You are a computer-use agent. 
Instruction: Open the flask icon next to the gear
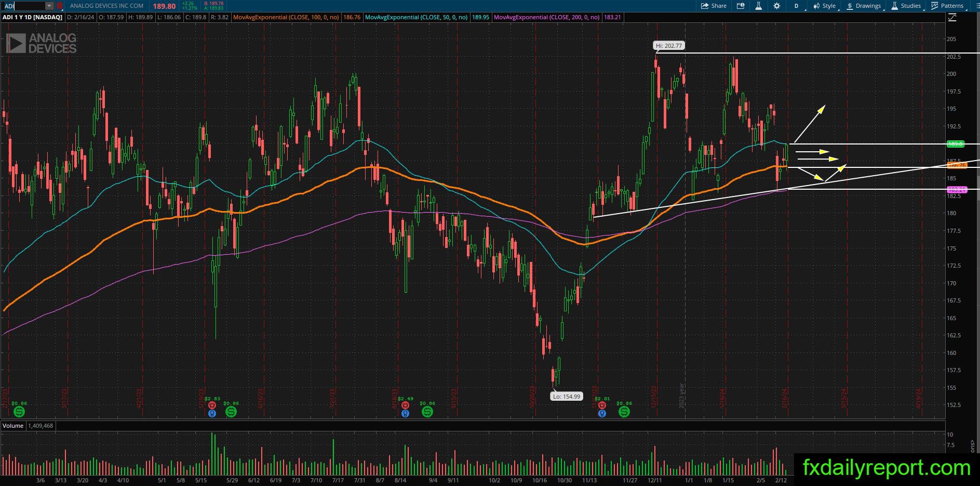[x=758, y=6]
